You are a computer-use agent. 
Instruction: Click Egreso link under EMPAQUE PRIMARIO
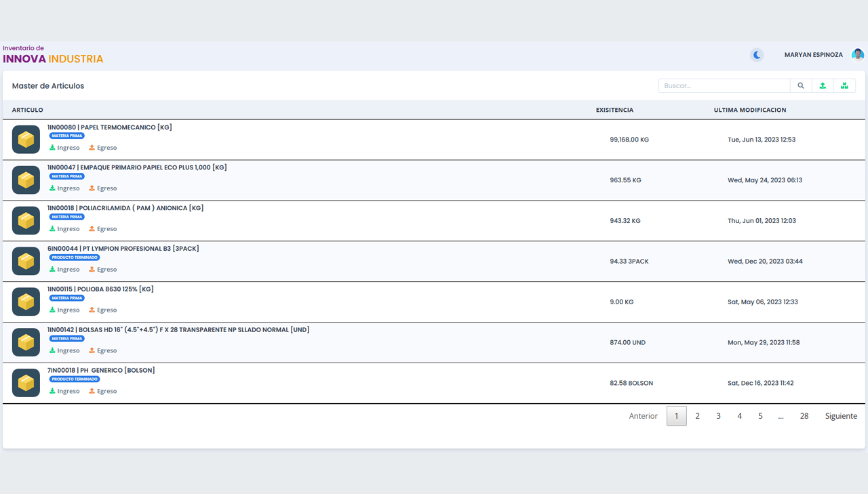[x=102, y=188]
